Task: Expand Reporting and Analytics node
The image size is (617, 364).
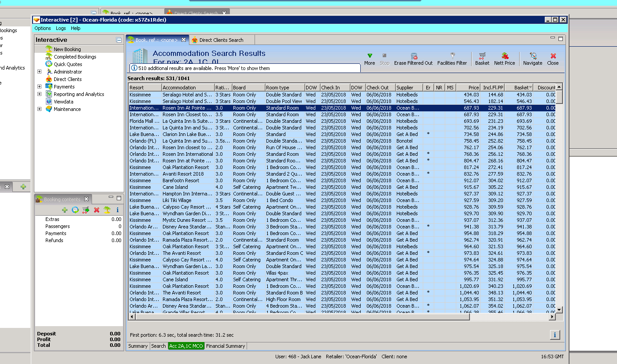Action: (39, 94)
